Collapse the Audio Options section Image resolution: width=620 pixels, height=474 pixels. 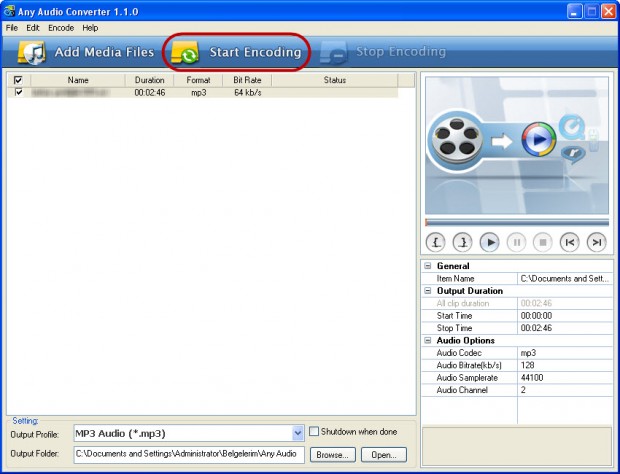(x=427, y=340)
